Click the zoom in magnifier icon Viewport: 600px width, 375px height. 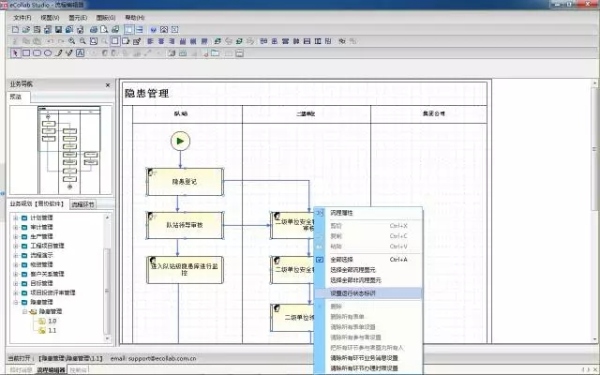[x=72, y=41]
